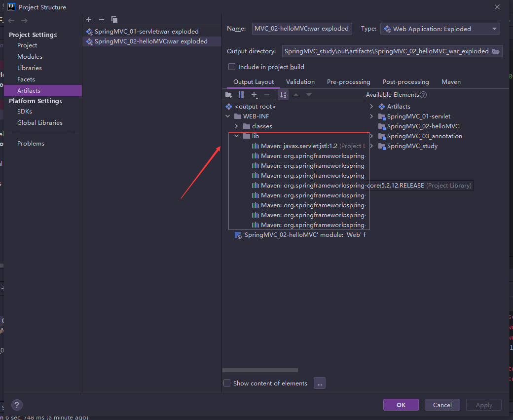Switch to the Output Layout tab
513x420 pixels.
(254, 82)
